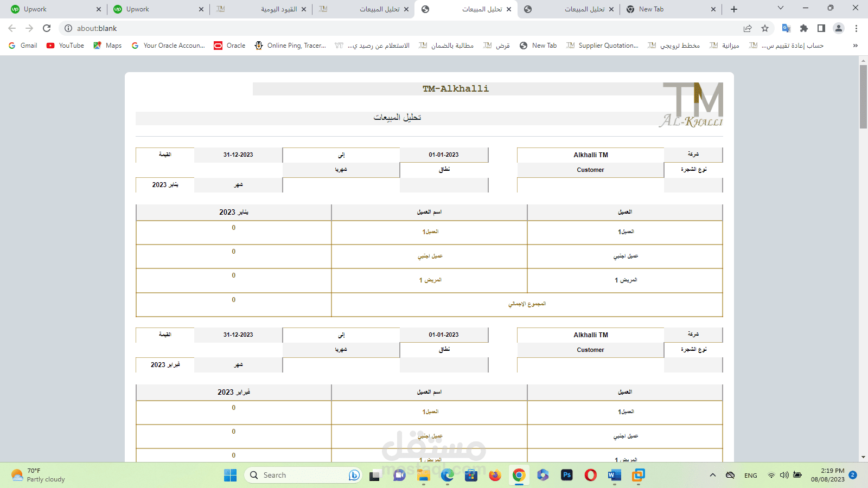View site information icon in address bar
Image resolution: width=868 pixels, height=488 pixels.
coord(68,28)
